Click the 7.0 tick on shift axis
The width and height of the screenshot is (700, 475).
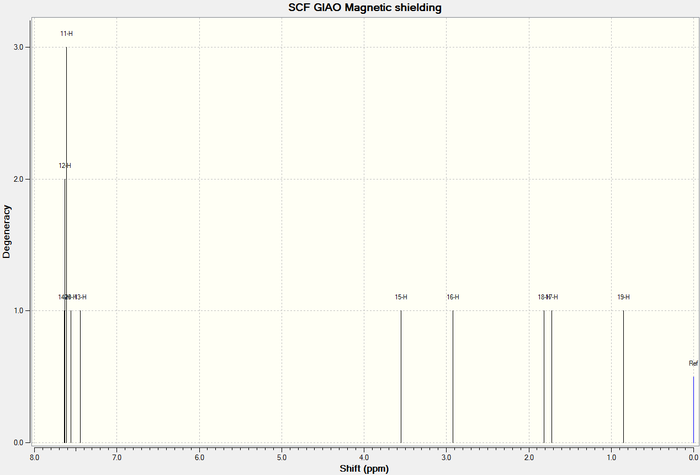(x=117, y=457)
